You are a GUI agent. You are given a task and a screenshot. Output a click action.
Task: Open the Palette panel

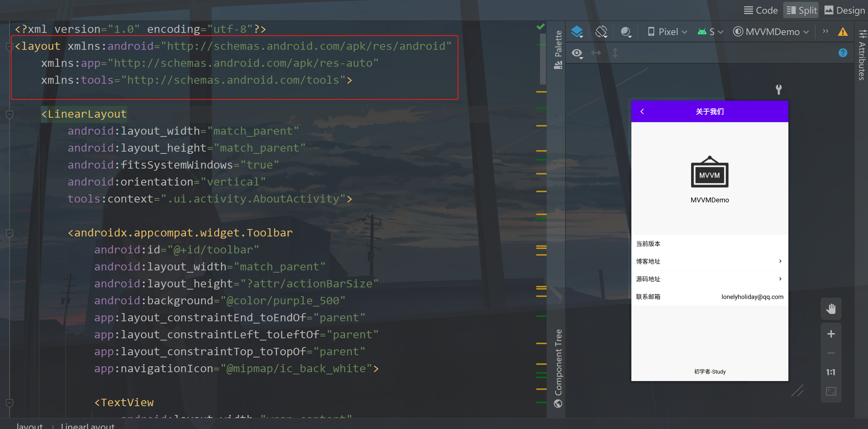[x=558, y=46]
